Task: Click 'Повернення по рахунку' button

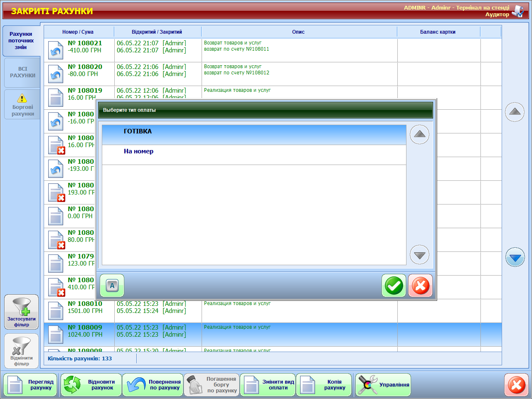Action: 153,385
